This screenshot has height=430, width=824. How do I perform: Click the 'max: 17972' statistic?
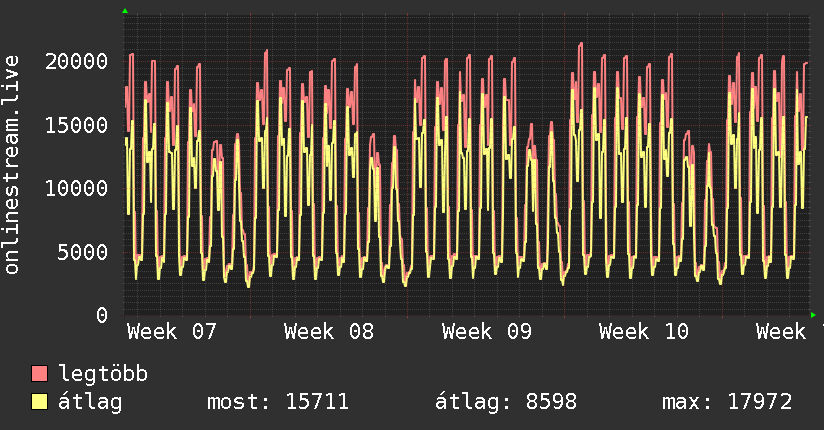pos(727,402)
